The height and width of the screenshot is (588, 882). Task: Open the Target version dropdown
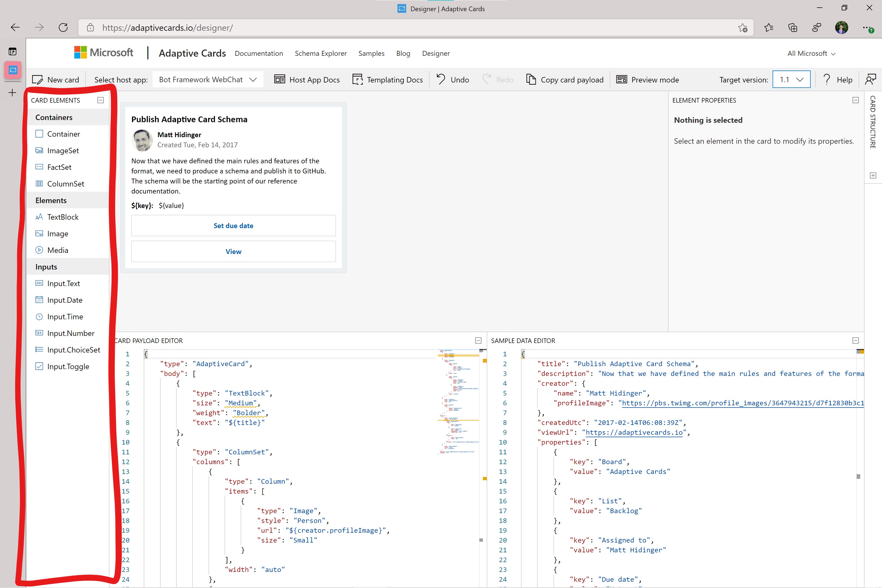pos(791,79)
